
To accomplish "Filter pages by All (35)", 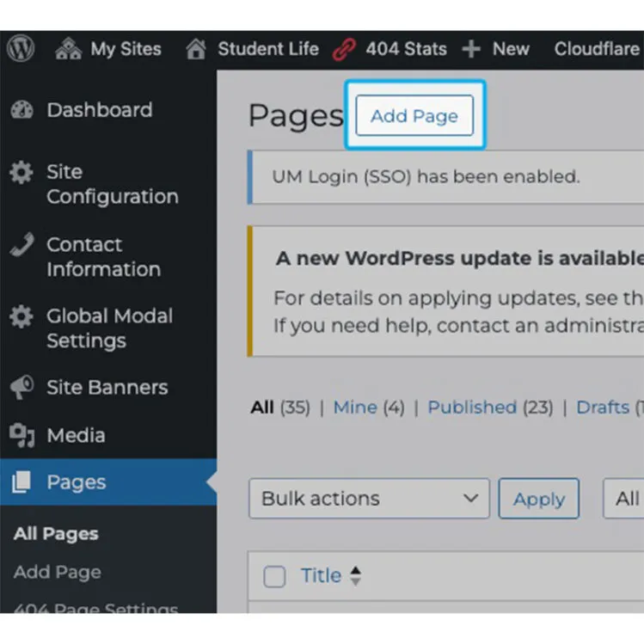I will [x=280, y=408].
